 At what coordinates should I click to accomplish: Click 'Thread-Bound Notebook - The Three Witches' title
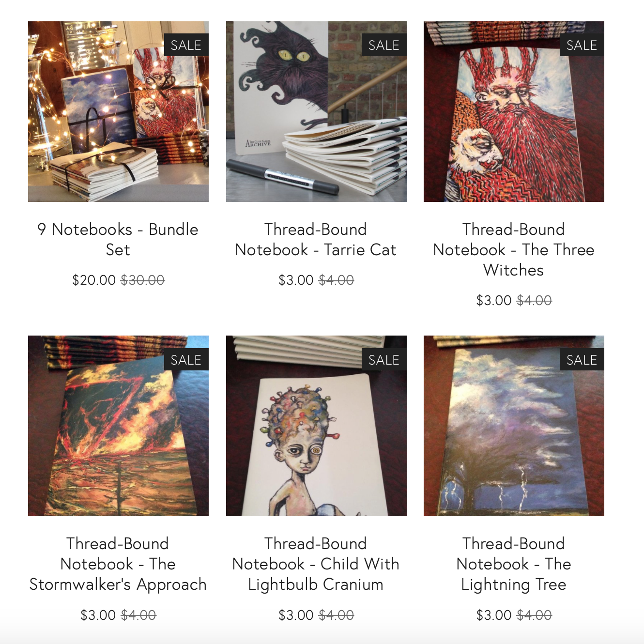514,249
